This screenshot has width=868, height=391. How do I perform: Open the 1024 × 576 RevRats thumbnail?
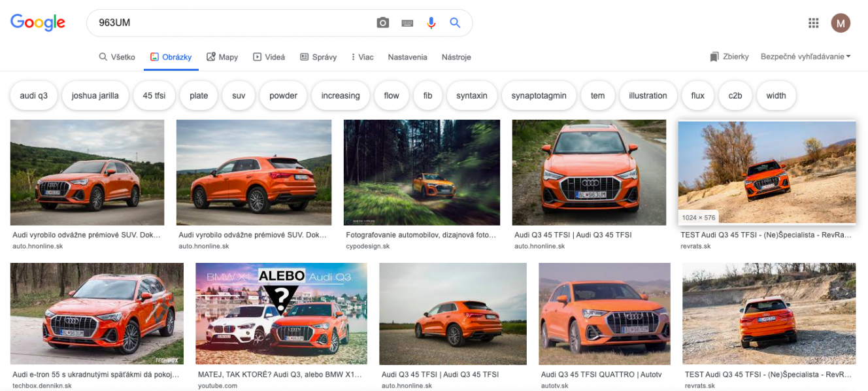[767, 173]
